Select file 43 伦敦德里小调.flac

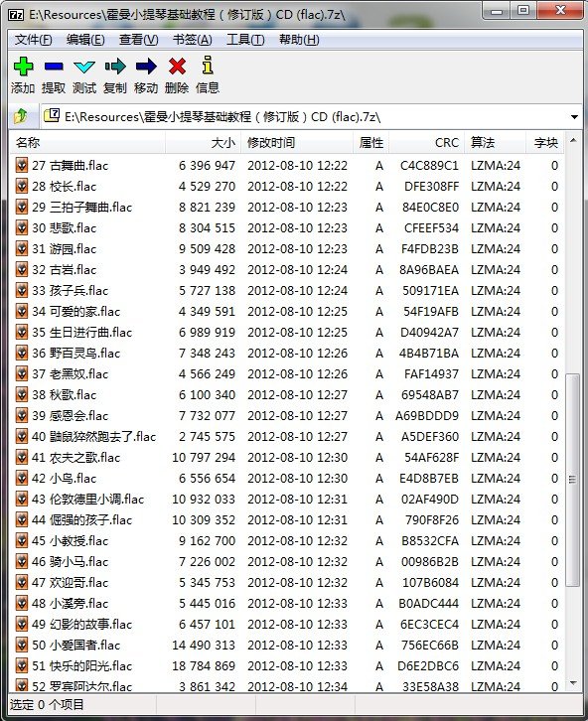click(87, 499)
